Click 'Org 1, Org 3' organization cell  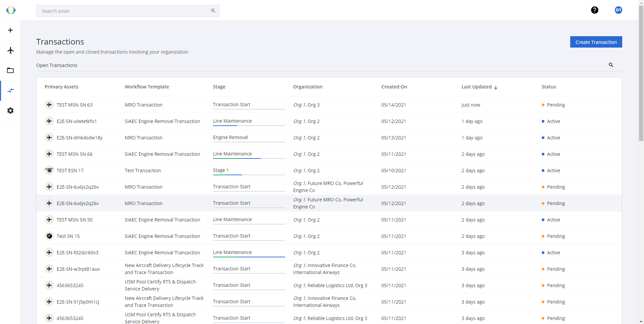tap(306, 105)
